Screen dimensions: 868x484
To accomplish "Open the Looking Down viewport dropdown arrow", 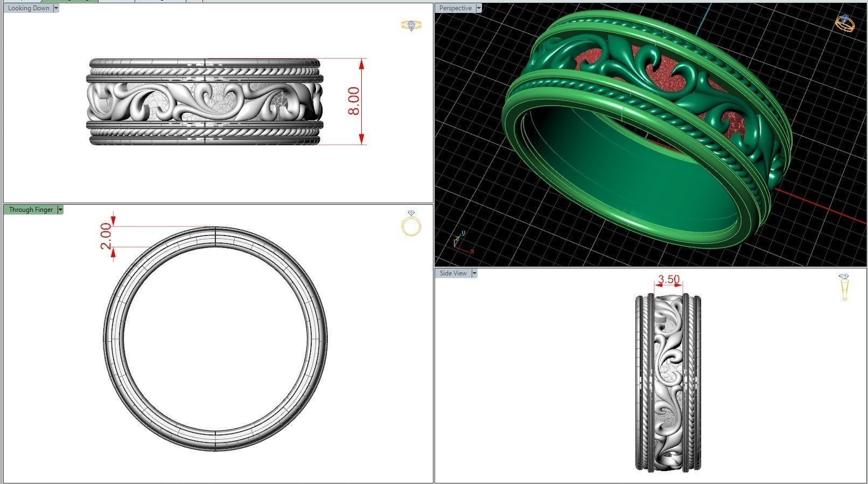I will (56, 8).
